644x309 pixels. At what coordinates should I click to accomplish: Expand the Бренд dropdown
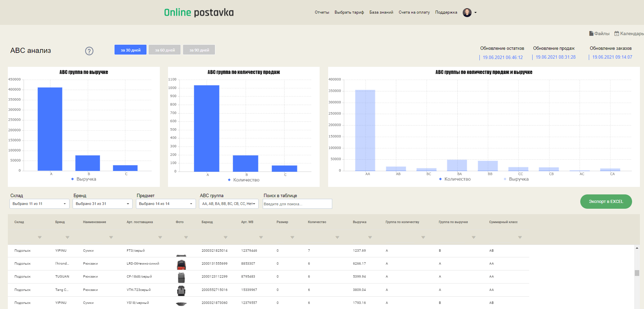click(x=103, y=204)
